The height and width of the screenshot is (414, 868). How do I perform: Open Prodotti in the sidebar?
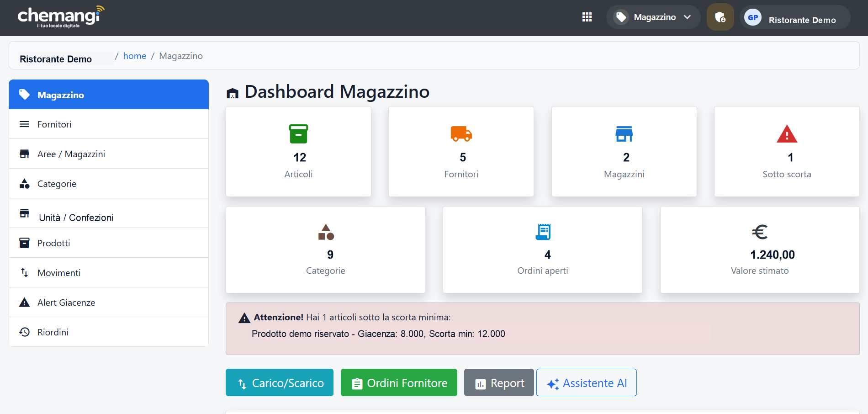(x=109, y=243)
